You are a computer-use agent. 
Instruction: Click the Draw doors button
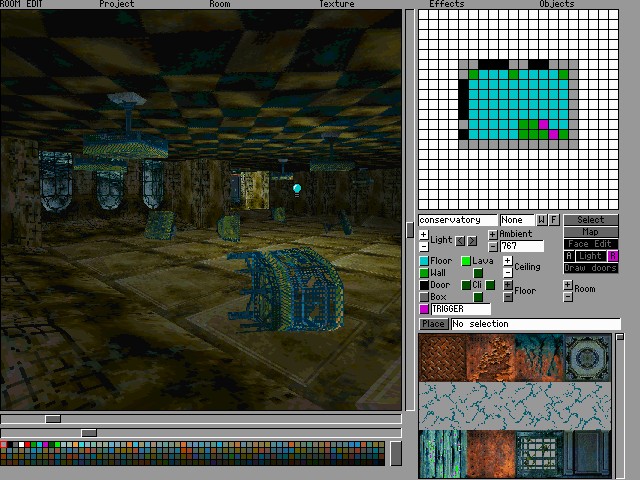[591, 268]
